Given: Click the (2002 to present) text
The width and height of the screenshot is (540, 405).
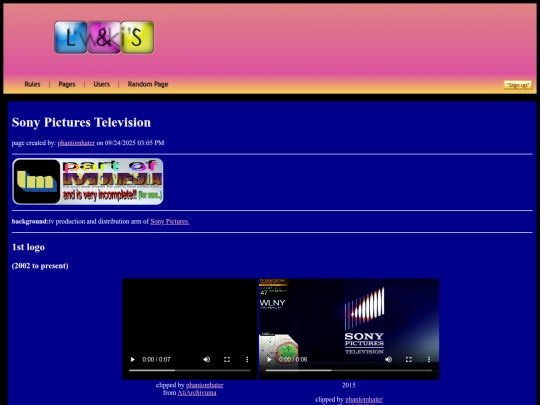Looking at the screenshot, I should (40, 266).
